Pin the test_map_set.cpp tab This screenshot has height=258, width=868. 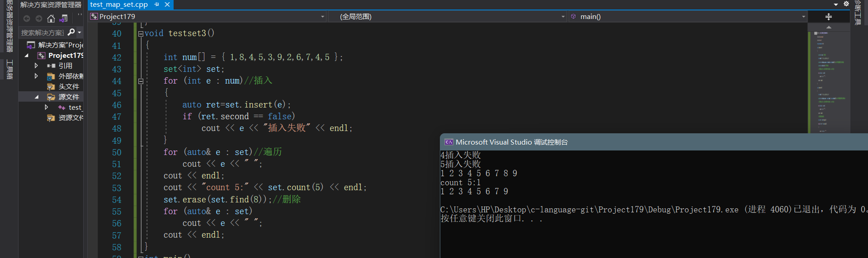coord(156,5)
